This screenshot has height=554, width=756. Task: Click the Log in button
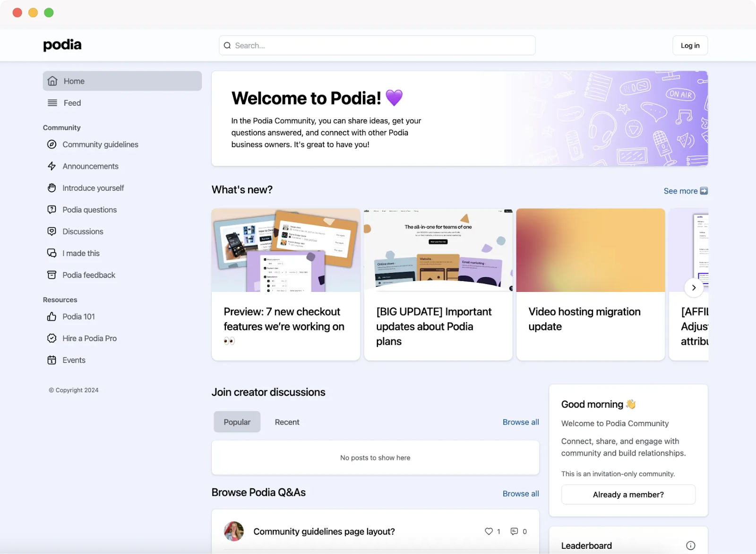(x=690, y=45)
